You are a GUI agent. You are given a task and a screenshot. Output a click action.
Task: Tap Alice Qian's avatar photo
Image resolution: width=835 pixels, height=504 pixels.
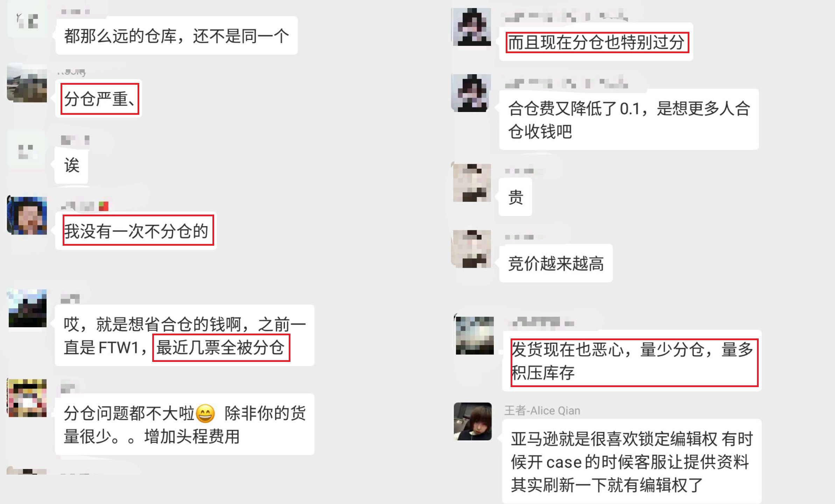click(472, 421)
